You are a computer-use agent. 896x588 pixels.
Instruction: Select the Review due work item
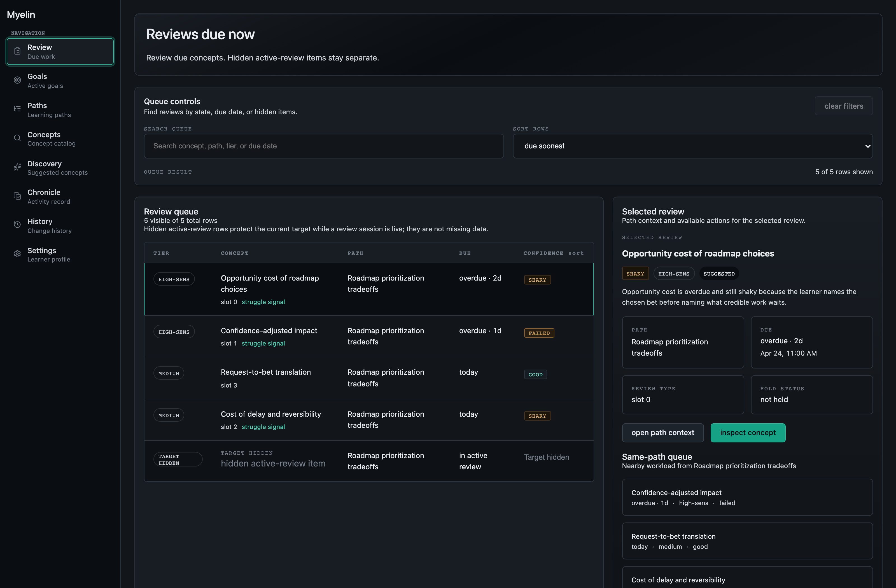coord(60,52)
